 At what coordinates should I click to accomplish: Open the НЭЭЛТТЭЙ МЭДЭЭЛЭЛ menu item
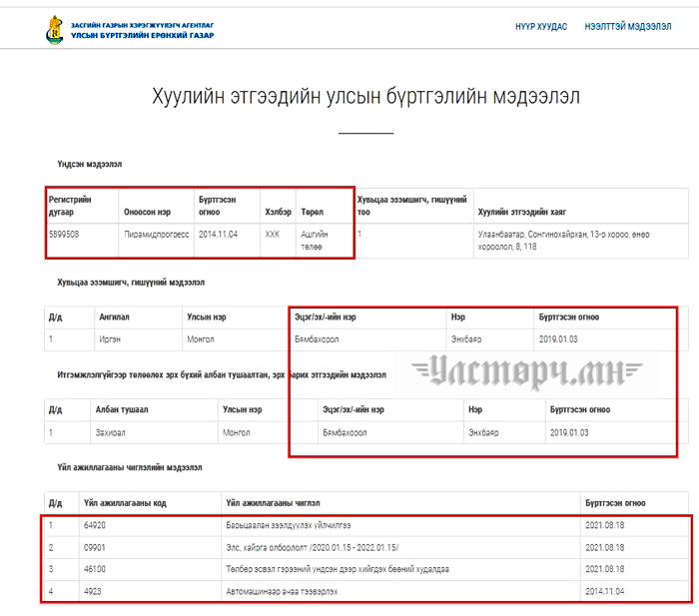(627, 27)
